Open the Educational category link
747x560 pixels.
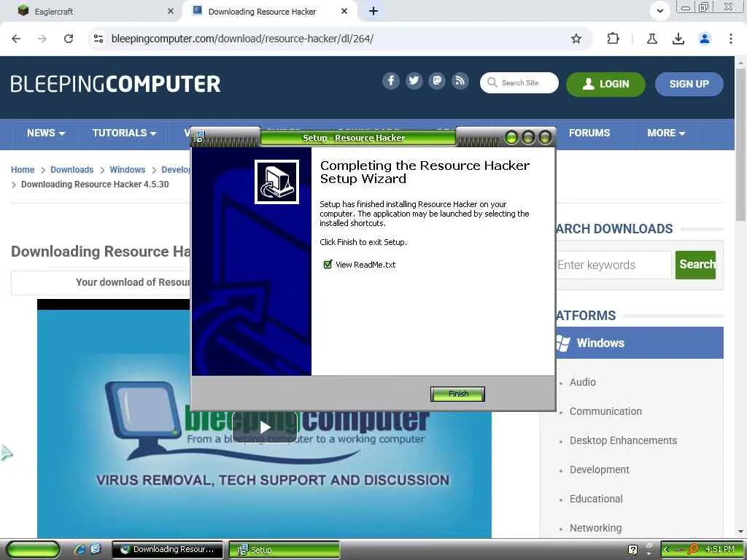[x=596, y=499]
